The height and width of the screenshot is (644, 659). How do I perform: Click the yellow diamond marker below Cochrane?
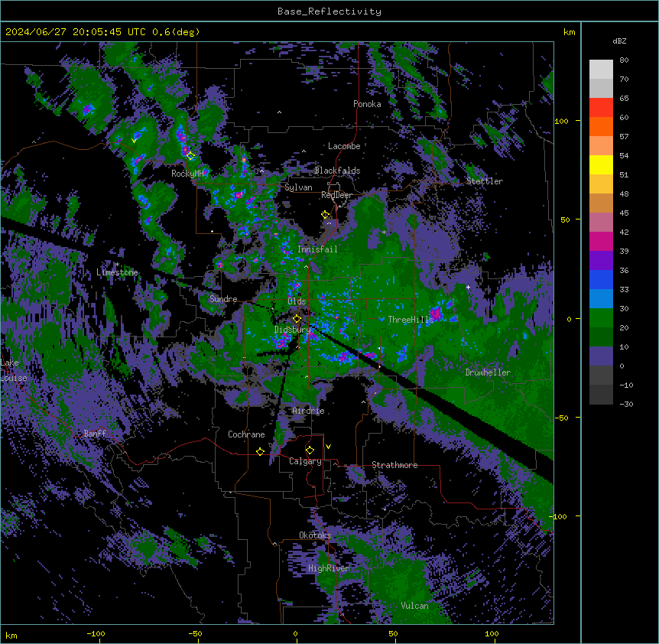[x=260, y=451]
